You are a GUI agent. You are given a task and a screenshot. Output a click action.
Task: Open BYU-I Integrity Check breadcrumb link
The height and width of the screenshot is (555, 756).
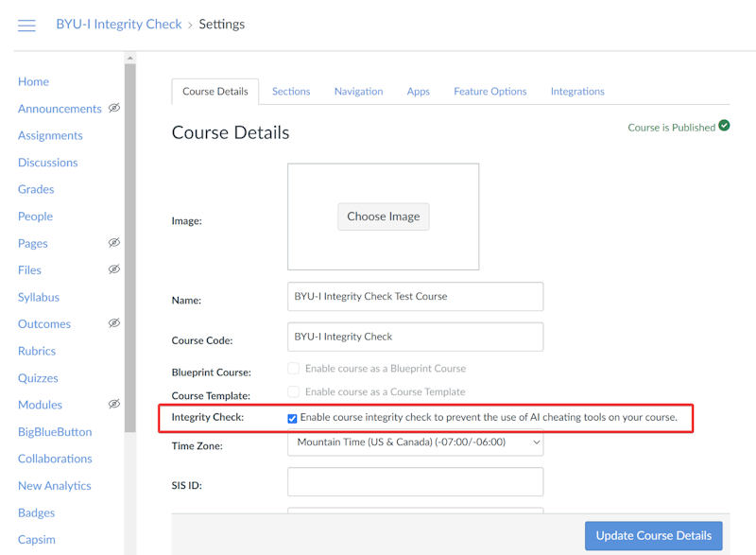(119, 25)
